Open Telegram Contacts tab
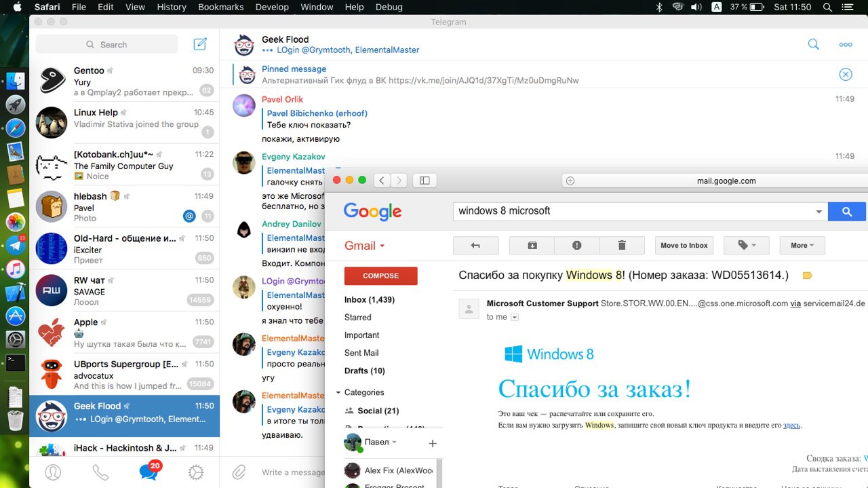 tap(53, 472)
